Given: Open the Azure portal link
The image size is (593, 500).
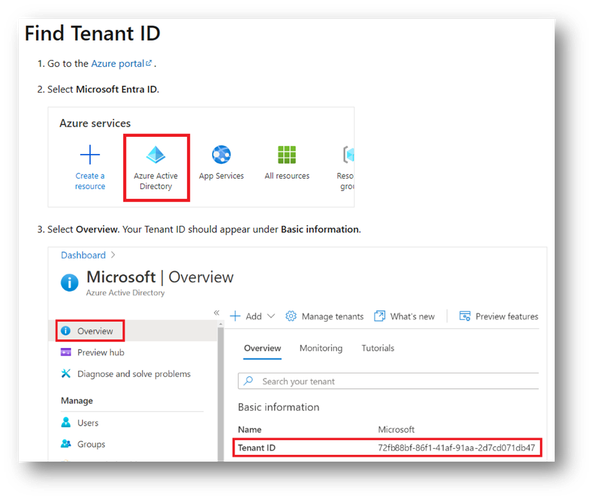Looking at the screenshot, I should coord(118,64).
